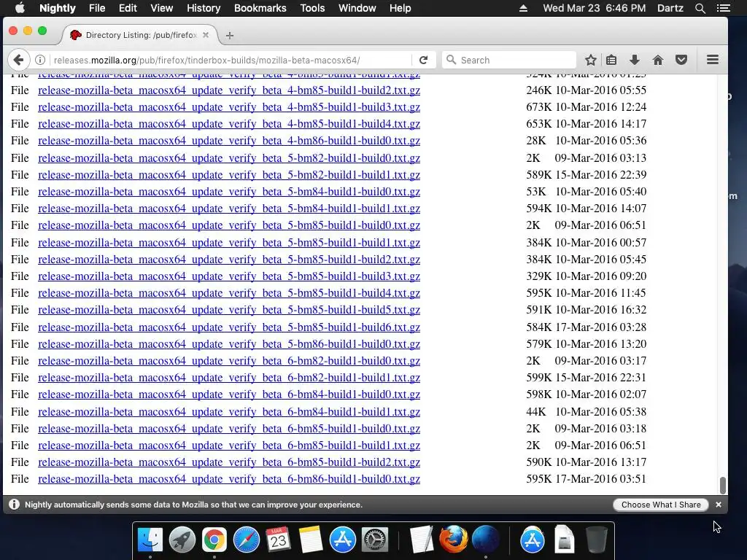Image resolution: width=747 pixels, height=560 pixels.
Task: Open beta_6-bm84-build1-build1.txt.gz link
Action: (229, 412)
